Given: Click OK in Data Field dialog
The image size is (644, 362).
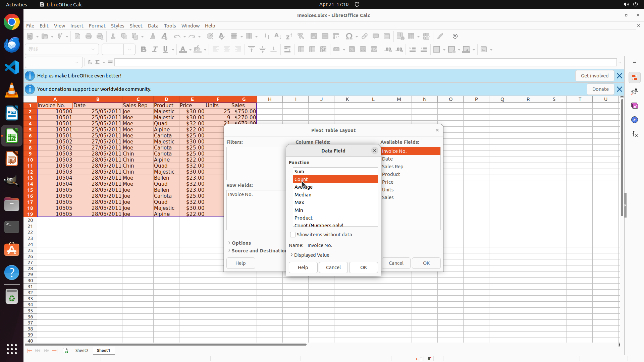Looking at the screenshot, I should point(363,267).
